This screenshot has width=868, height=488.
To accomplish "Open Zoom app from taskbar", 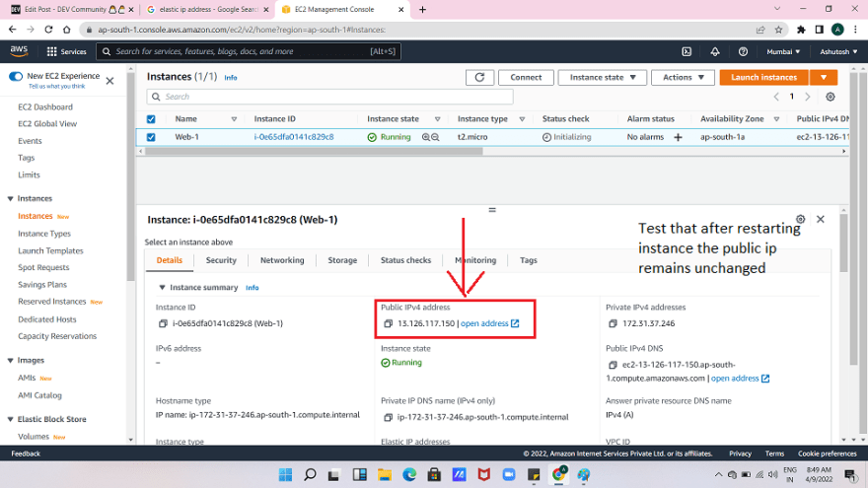I will point(509,475).
